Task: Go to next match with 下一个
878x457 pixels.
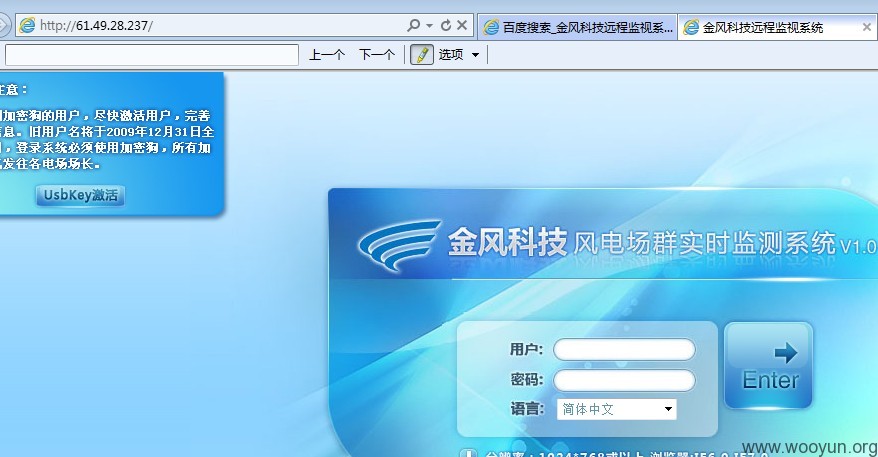Action: coord(376,55)
